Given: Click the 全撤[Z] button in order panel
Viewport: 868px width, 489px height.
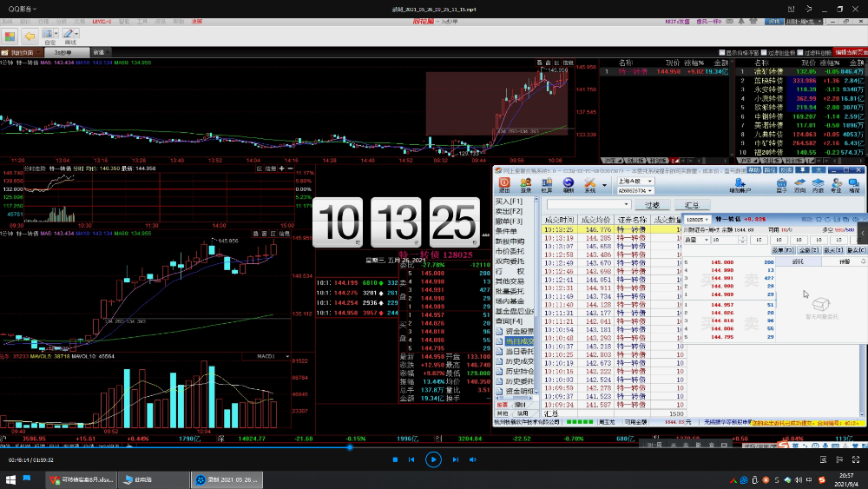Looking at the screenshot, I should pyautogui.click(x=809, y=250).
